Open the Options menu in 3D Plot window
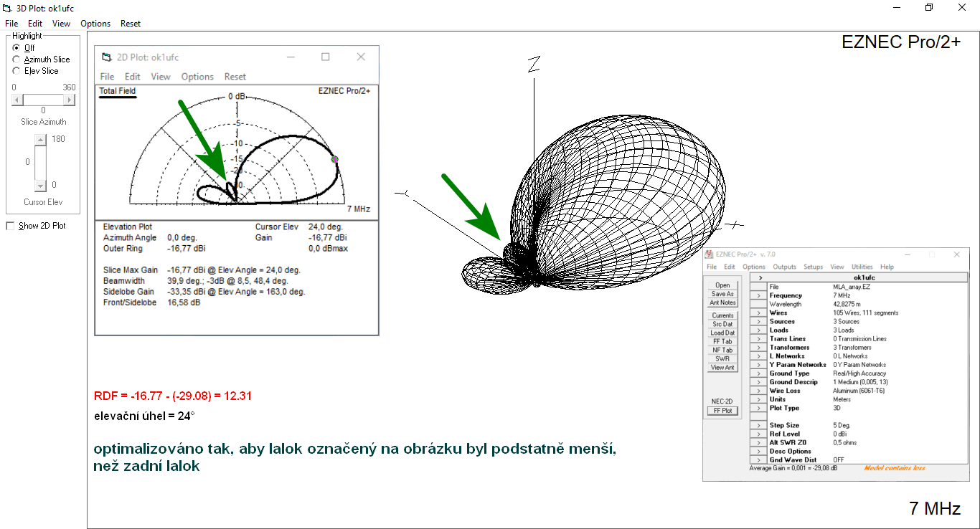The height and width of the screenshot is (529, 980). pos(95,24)
